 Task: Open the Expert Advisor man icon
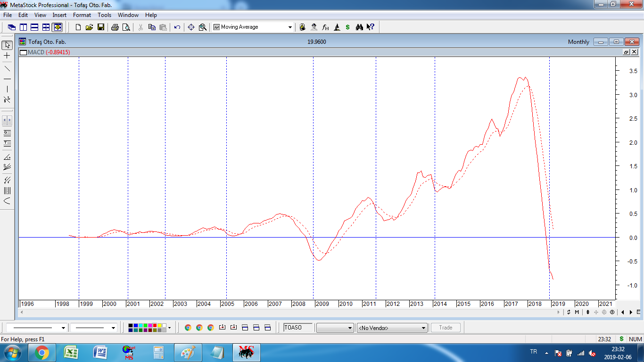pyautogui.click(x=314, y=27)
